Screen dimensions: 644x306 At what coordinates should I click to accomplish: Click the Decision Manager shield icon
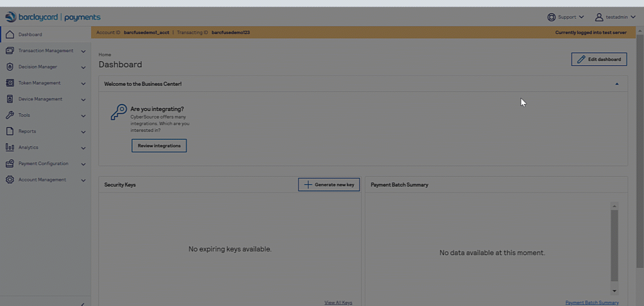pyautogui.click(x=9, y=67)
